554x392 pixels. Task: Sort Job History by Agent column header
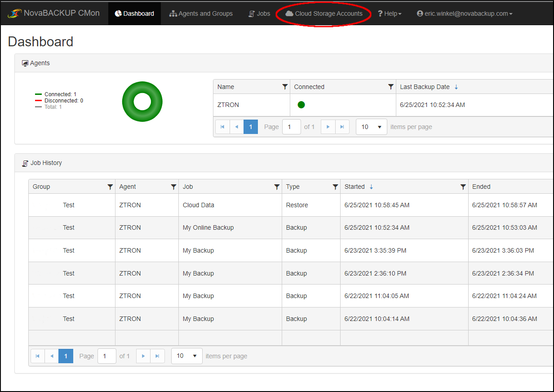[128, 187]
